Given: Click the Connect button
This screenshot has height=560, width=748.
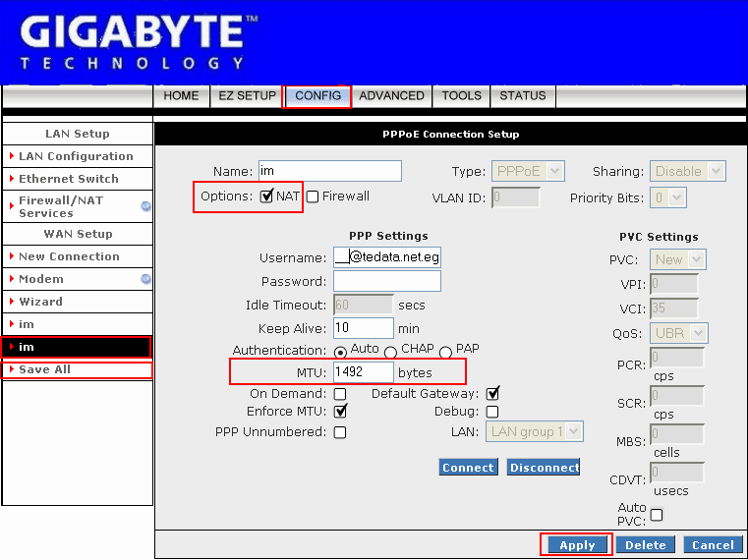Looking at the screenshot, I should [468, 468].
